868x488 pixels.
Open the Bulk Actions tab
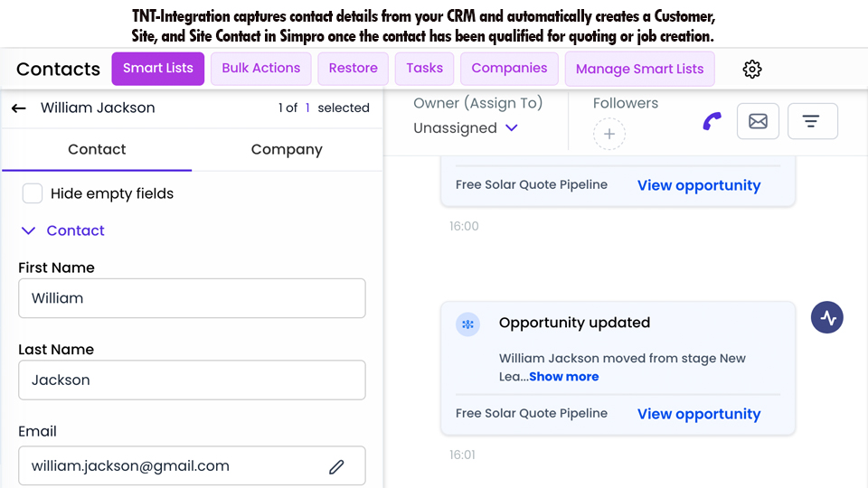coord(260,69)
